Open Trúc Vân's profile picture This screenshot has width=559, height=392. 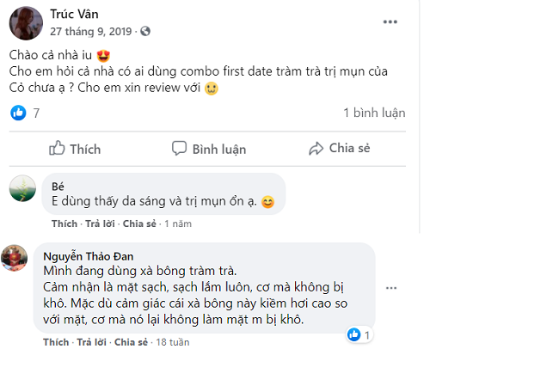pyautogui.click(x=26, y=23)
